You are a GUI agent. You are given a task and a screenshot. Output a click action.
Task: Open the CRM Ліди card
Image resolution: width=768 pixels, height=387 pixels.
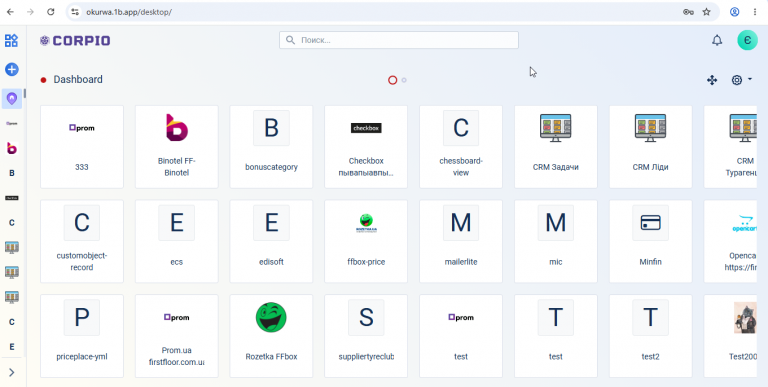point(650,146)
